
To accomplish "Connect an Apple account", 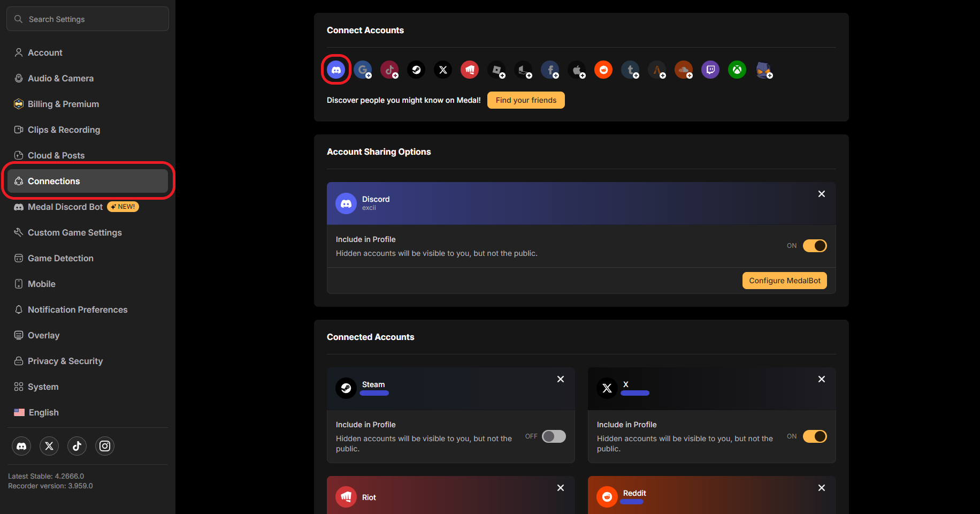I will pos(577,70).
